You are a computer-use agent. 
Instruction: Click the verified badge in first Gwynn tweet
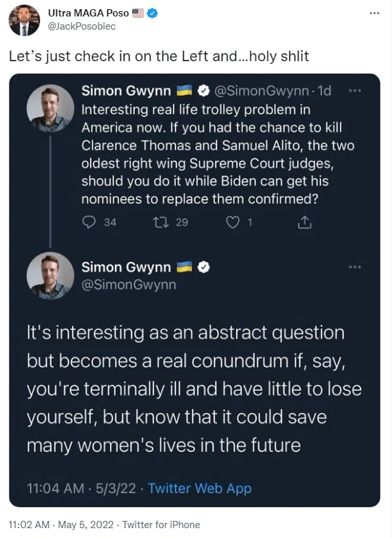point(204,91)
